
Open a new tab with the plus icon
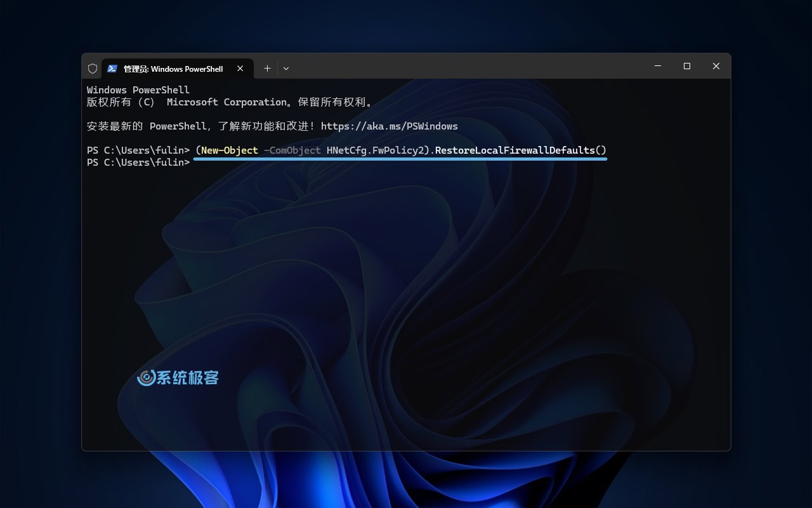(x=267, y=68)
